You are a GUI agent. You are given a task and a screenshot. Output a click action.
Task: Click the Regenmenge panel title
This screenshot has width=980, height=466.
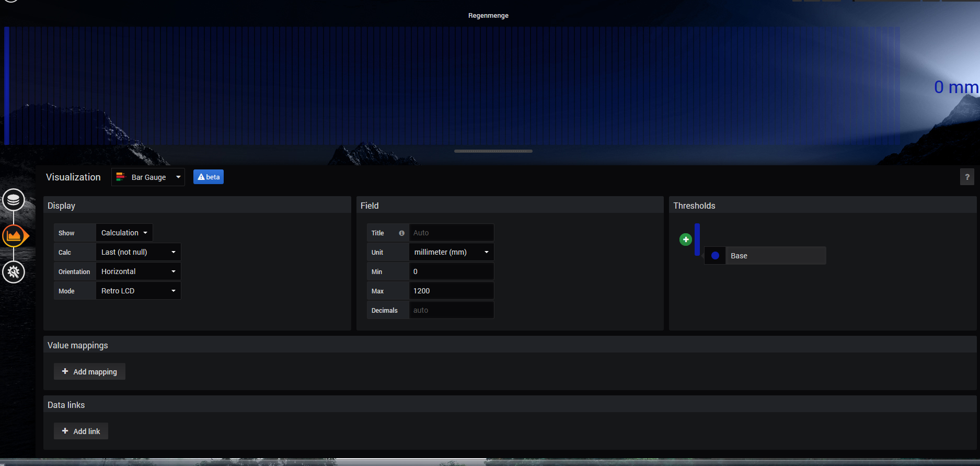point(488,16)
